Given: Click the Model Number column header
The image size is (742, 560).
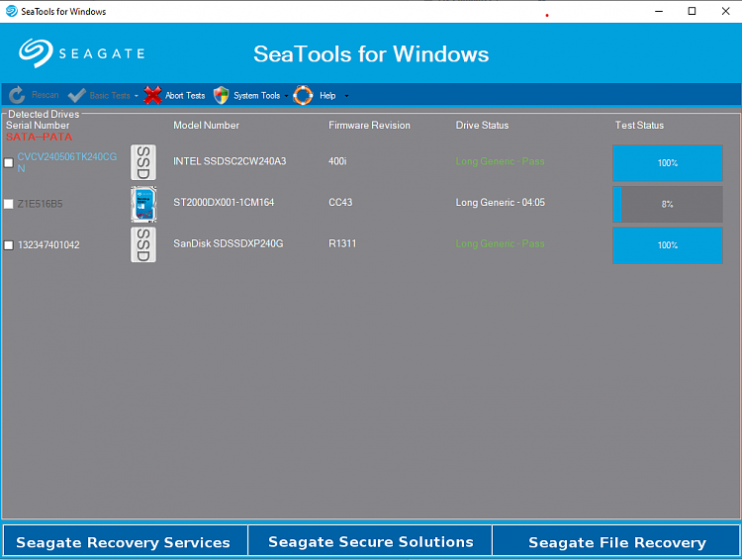Looking at the screenshot, I should click(x=206, y=126).
